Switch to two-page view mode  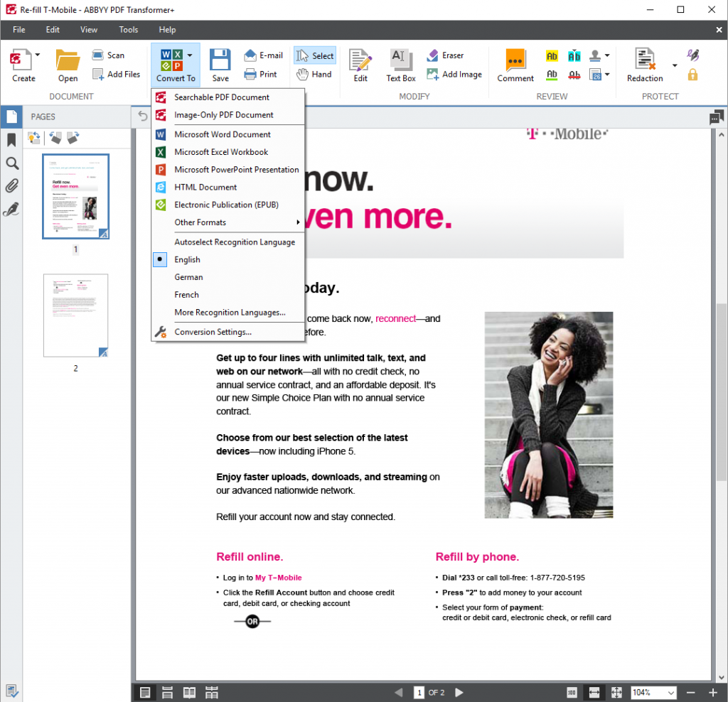pos(189,693)
